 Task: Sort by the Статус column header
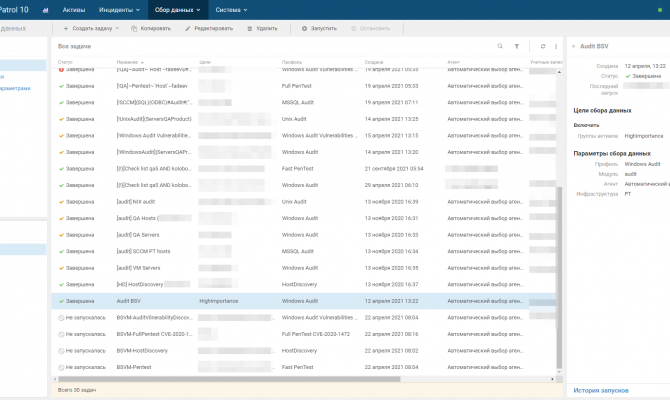[65, 62]
